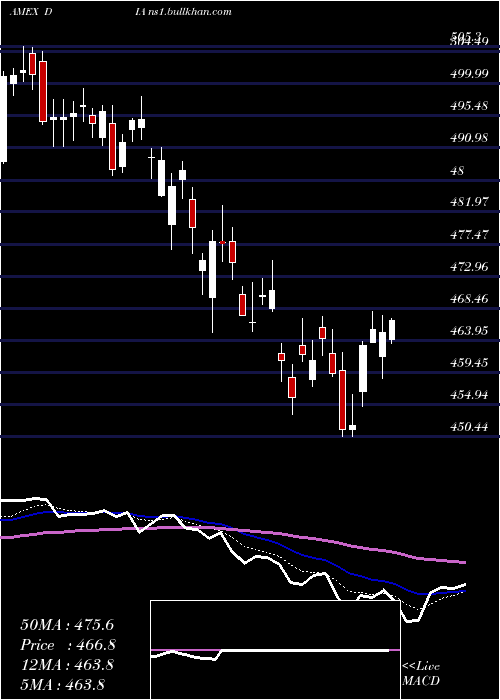Click the 450.44 price axis label

coord(469,427)
